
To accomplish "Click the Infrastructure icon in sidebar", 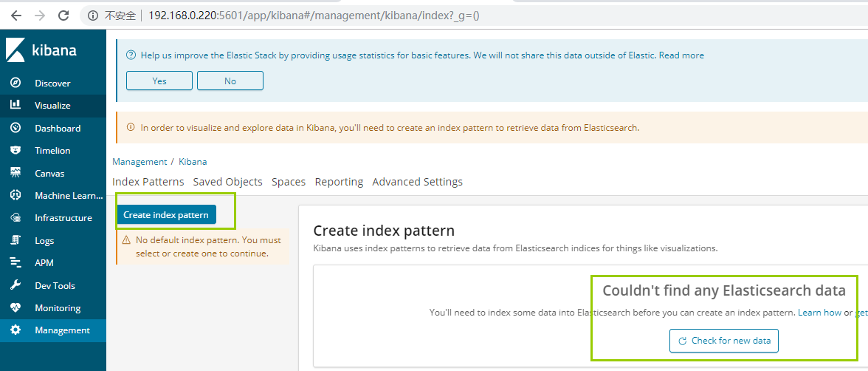I will 15,217.
